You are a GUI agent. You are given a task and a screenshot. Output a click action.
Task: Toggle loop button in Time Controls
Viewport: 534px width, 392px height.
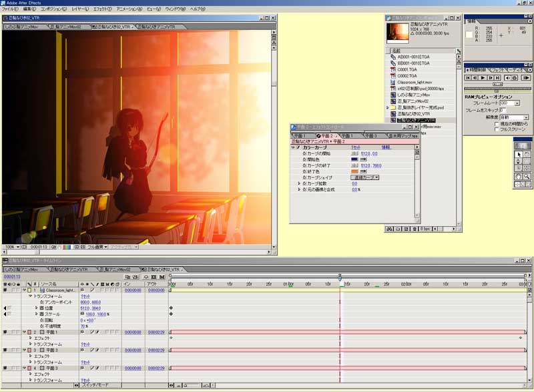click(515, 78)
